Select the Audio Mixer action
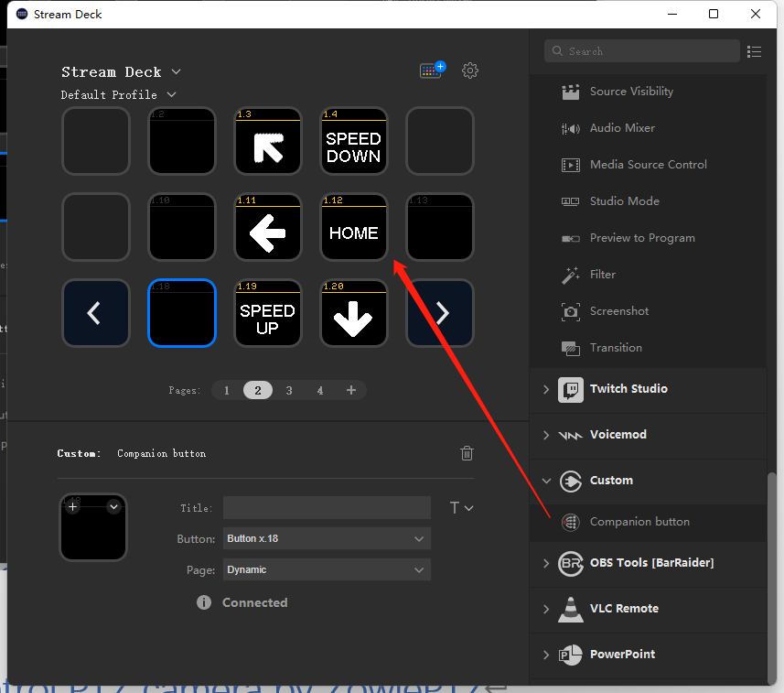This screenshot has width=784, height=693. coord(622,128)
